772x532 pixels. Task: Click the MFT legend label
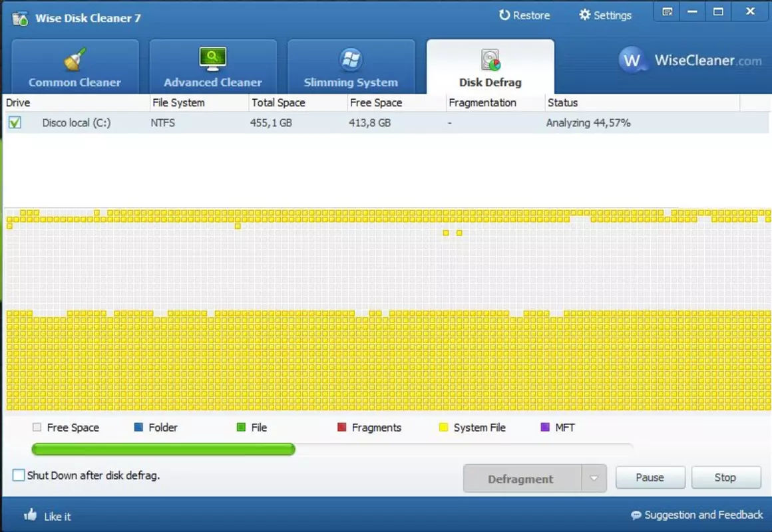565,427
